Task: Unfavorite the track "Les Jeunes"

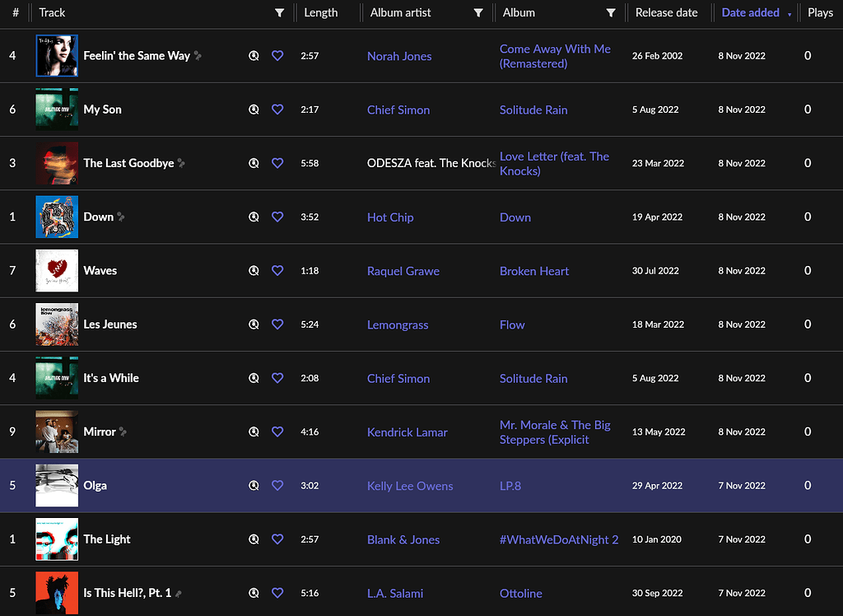Action: (277, 324)
